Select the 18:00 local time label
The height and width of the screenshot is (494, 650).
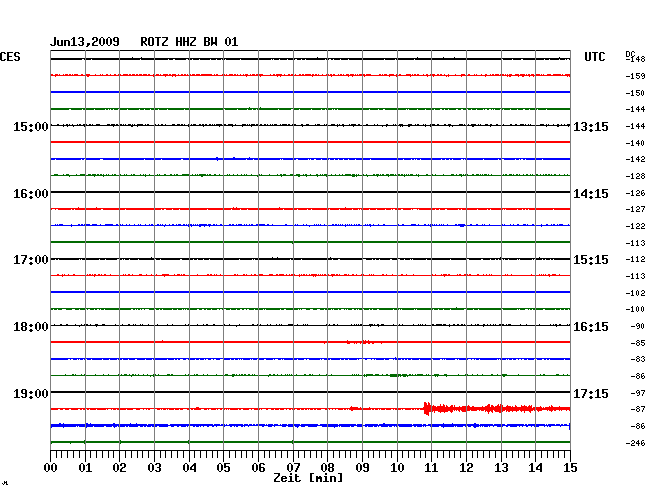click(x=31, y=327)
